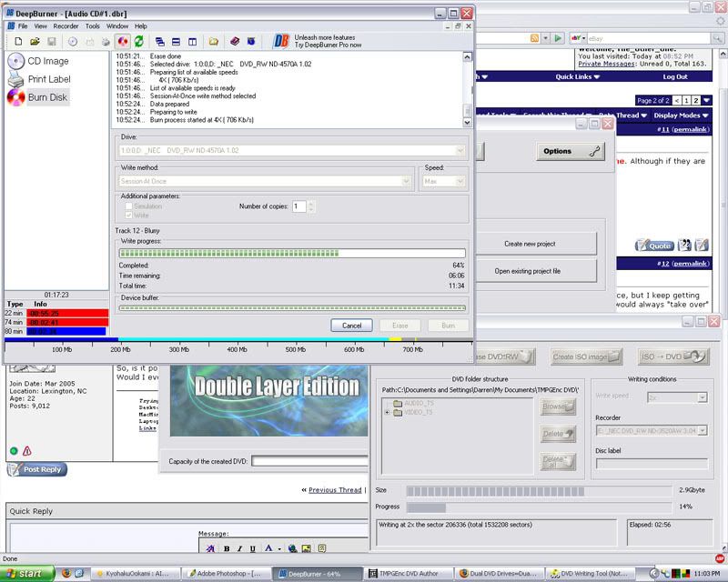Open the forum Display Modes dropdown
This screenshot has width=728, height=582.
(x=681, y=115)
